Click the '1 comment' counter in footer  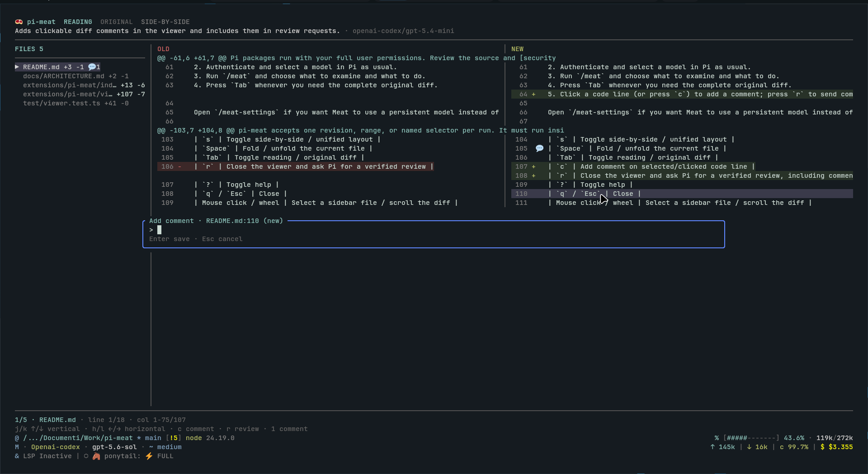click(289, 429)
